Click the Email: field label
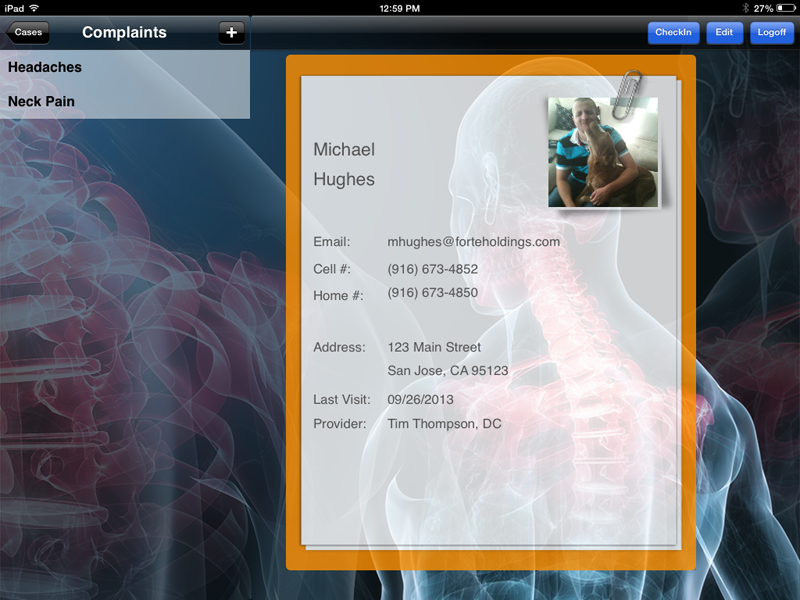Screen dimensions: 800x600 pyautogui.click(x=332, y=242)
